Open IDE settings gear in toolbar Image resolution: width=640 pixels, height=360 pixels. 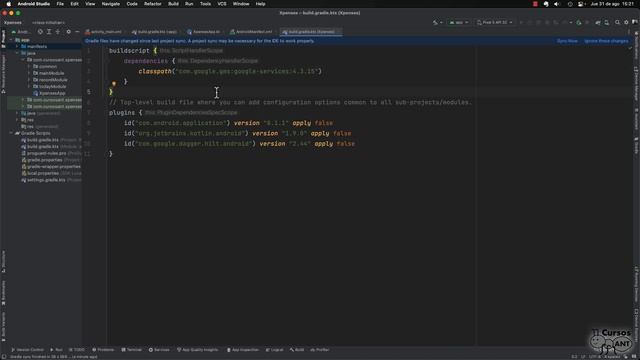pos(626,22)
